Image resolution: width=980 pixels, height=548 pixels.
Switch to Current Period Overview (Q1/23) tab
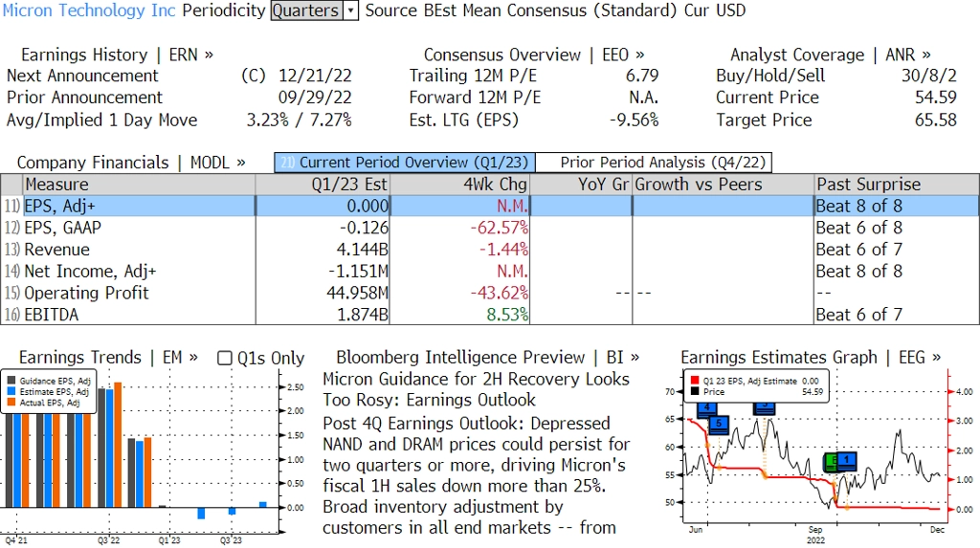pyautogui.click(x=405, y=163)
